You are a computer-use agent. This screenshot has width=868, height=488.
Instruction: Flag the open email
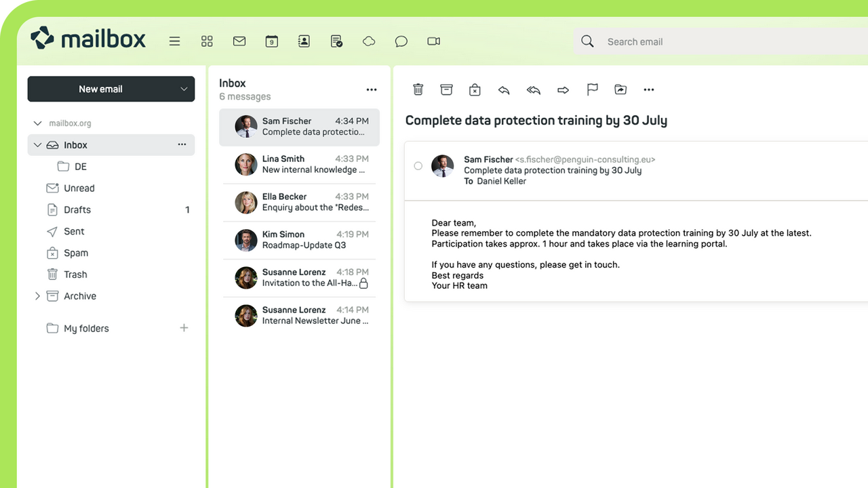click(592, 89)
